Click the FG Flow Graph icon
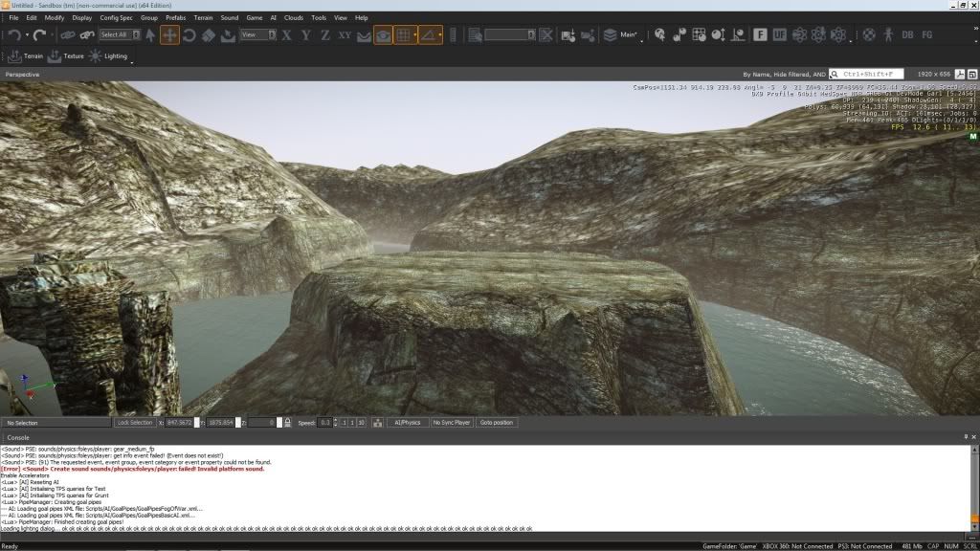Viewport: 980px width, 551px height. (926, 35)
